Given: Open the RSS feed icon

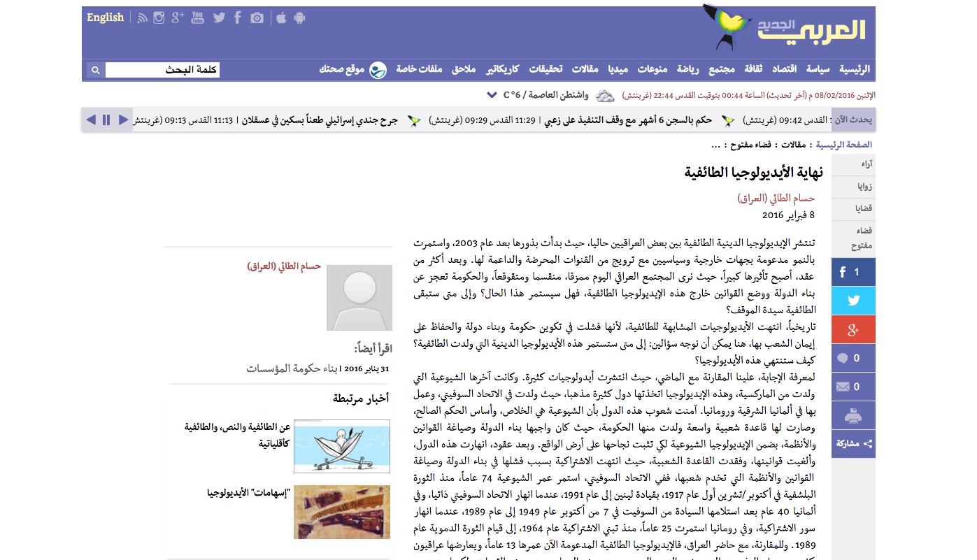Looking at the screenshot, I should coord(143,18).
